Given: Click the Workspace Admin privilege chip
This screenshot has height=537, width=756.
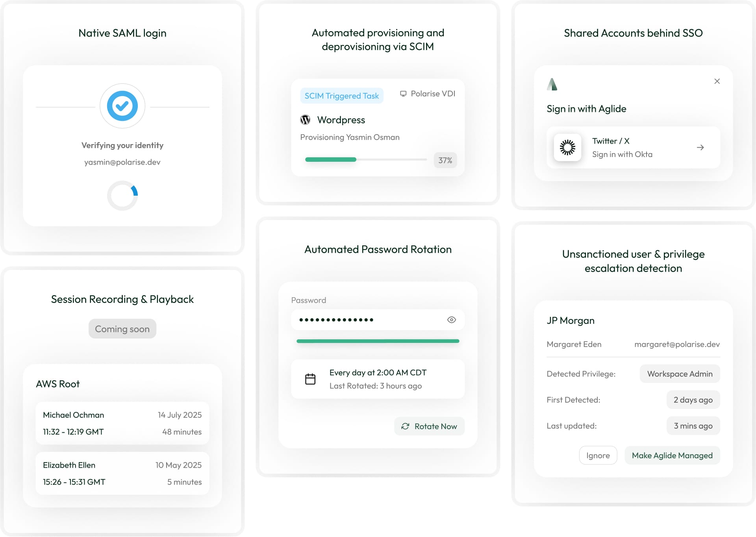Looking at the screenshot, I should pyautogui.click(x=680, y=374).
